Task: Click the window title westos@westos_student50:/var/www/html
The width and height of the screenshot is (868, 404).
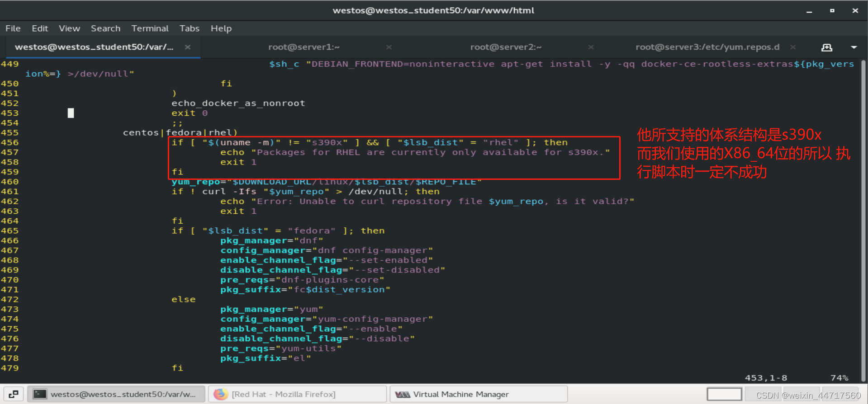Action: (x=433, y=11)
